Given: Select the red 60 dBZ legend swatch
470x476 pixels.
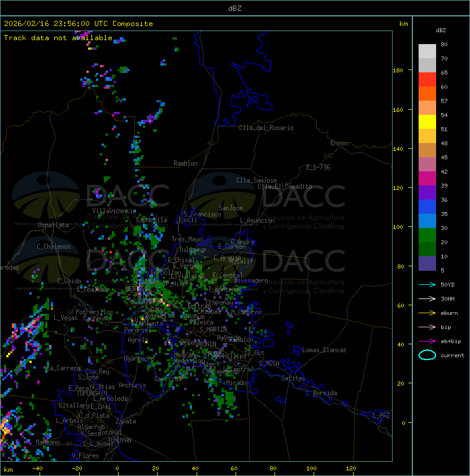Looking at the screenshot, I should click(427, 80).
